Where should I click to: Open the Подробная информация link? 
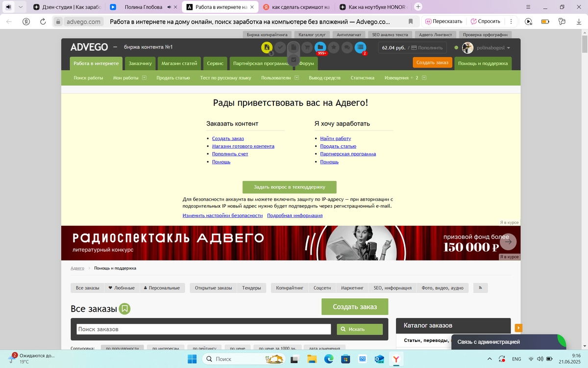click(x=294, y=215)
